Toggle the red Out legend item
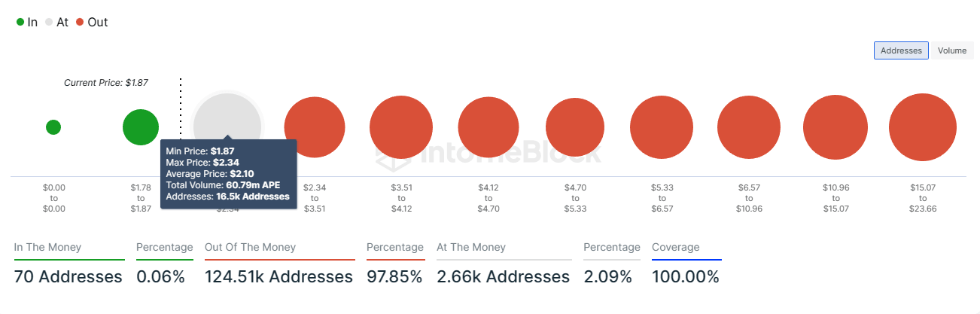The image size is (980, 314). (91, 23)
